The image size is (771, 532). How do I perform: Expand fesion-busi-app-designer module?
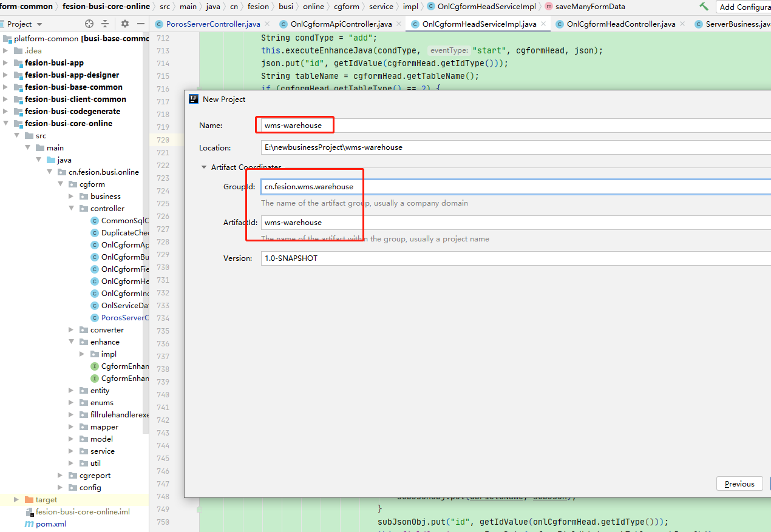5,75
